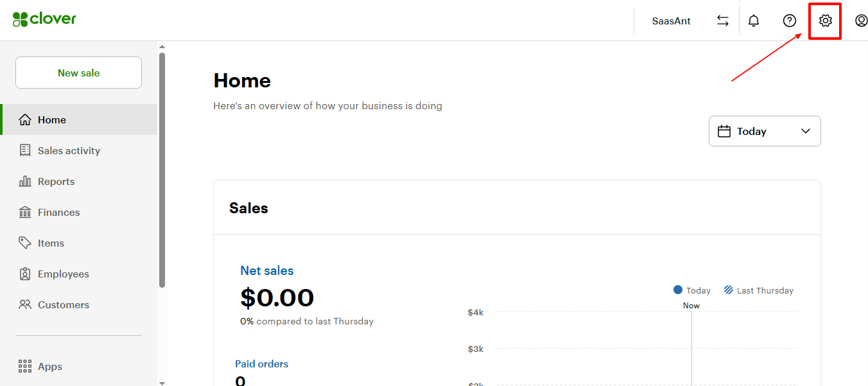Click the Clover logo

coord(44,19)
